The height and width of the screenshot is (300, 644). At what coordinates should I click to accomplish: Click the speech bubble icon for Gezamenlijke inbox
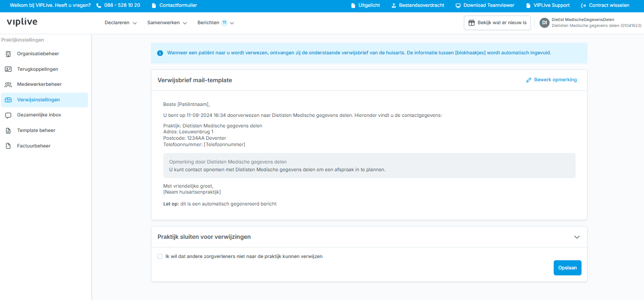(x=8, y=115)
